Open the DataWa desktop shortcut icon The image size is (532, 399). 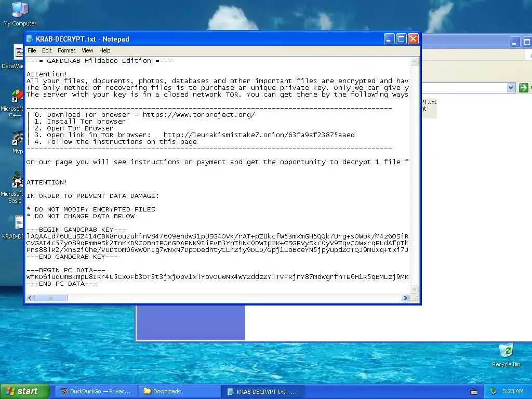(14, 56)
